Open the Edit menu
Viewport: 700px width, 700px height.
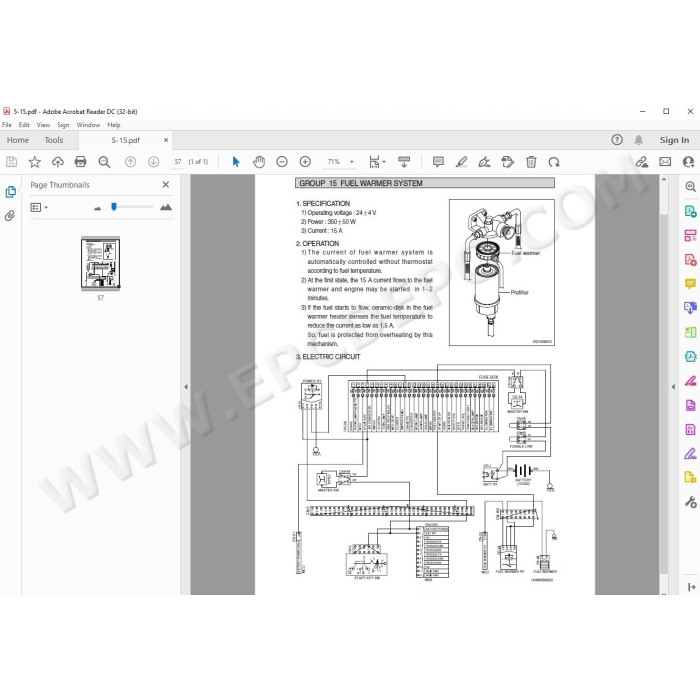pyautogui.click(x=24, y=125)
